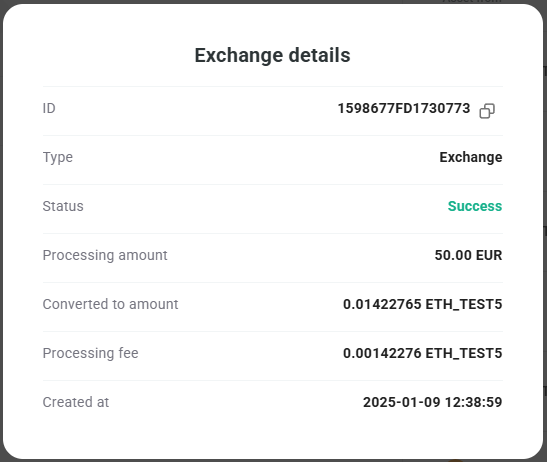The image size is (547, 462).
Task: Click the Processing fee label
Action: pos(90,353)
